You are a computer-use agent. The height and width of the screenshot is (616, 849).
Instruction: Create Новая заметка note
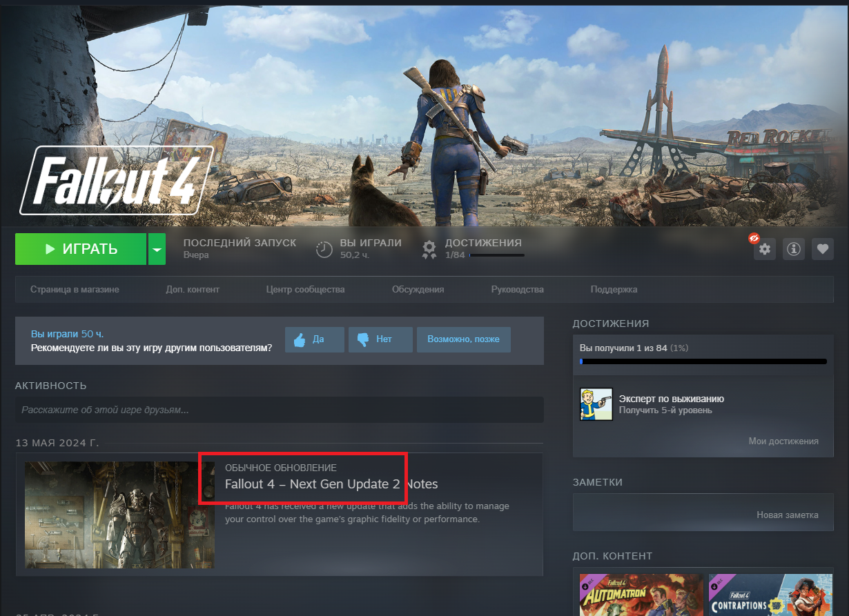coord(787,515)
